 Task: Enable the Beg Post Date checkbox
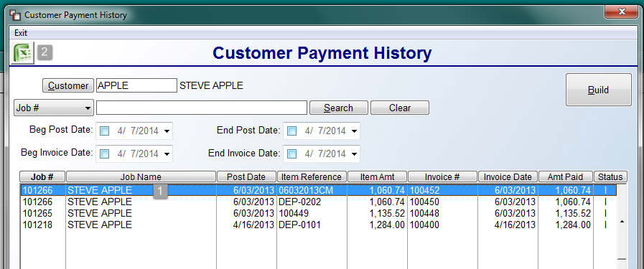pyautogui.click(x=104, y=131)
